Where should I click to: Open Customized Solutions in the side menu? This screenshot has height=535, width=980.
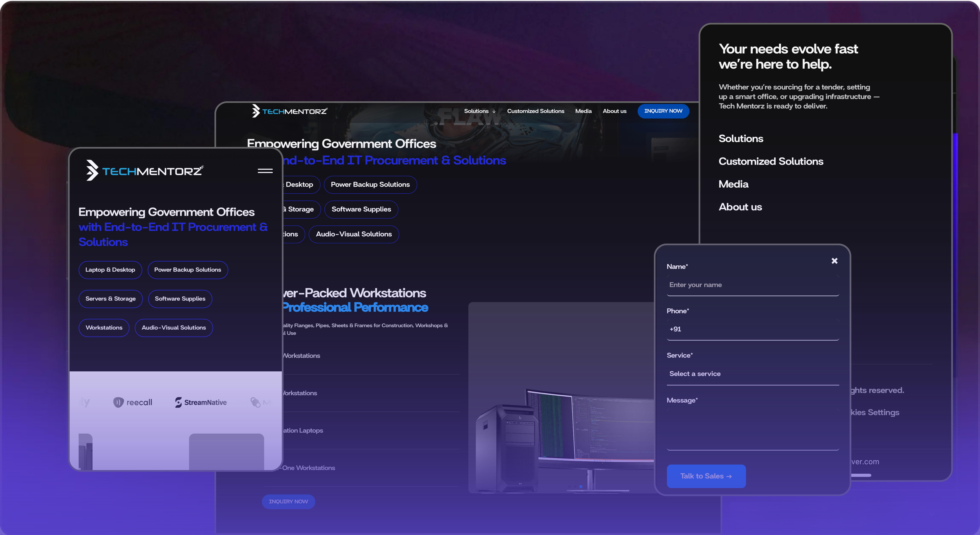coord(771,161)
